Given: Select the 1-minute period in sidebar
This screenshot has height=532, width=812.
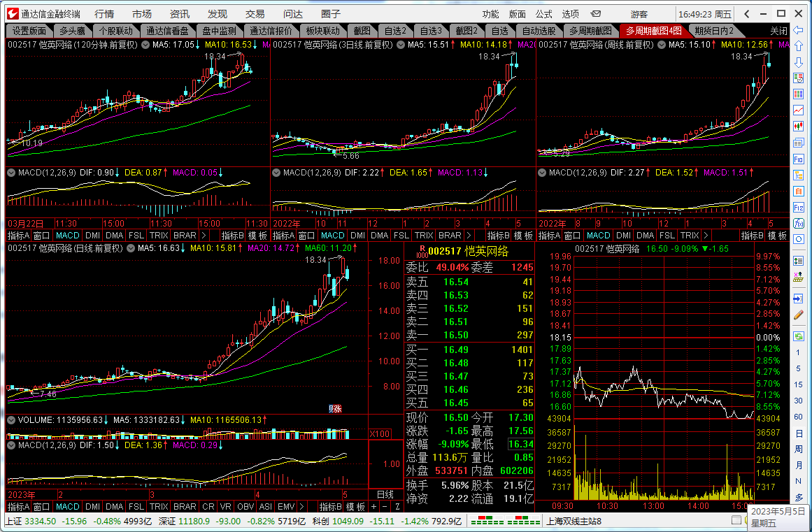Looking at the screenshot, I should coord(798,352).
